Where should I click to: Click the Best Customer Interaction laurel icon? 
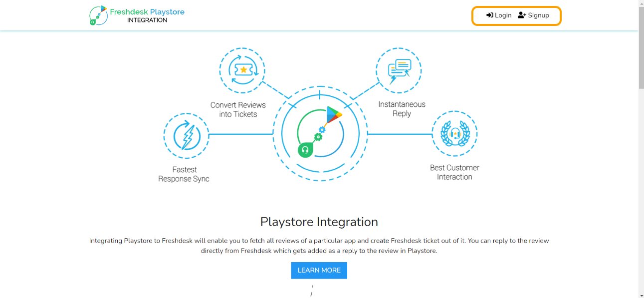(454, 134)
